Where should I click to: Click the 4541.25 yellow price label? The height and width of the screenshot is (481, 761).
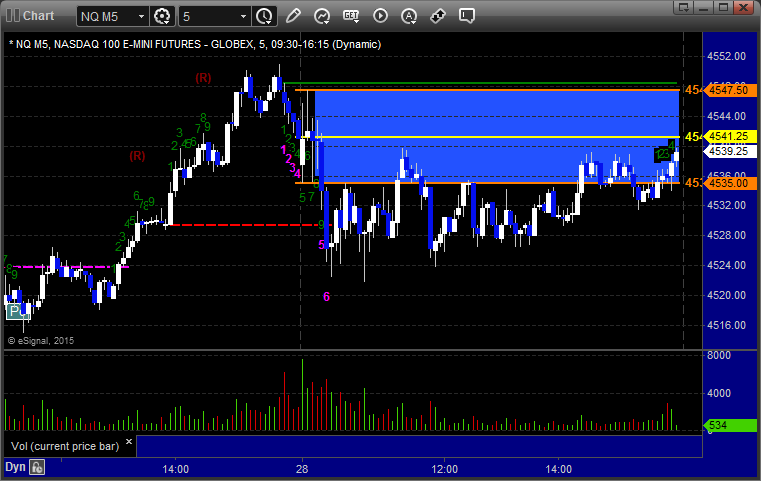pyautogui.click(x=730, y=136)
